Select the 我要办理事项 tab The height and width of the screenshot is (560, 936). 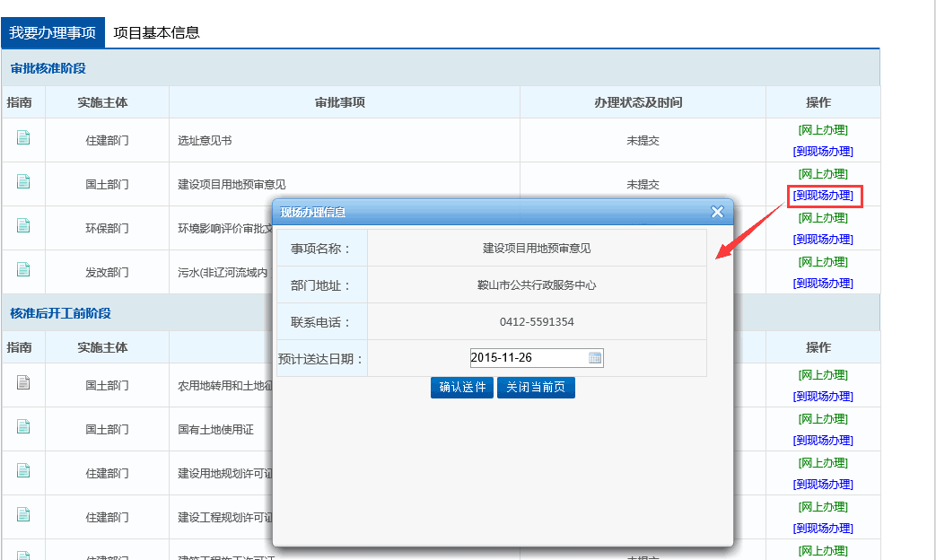(53, 33)
